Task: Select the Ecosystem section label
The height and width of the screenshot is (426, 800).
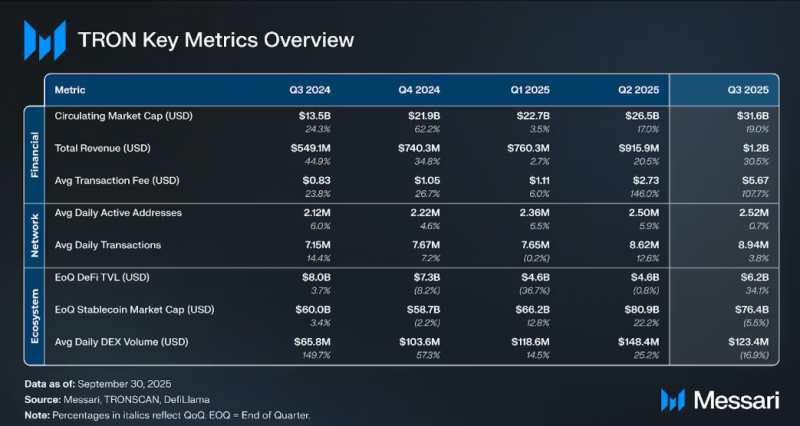Action: 34,316
